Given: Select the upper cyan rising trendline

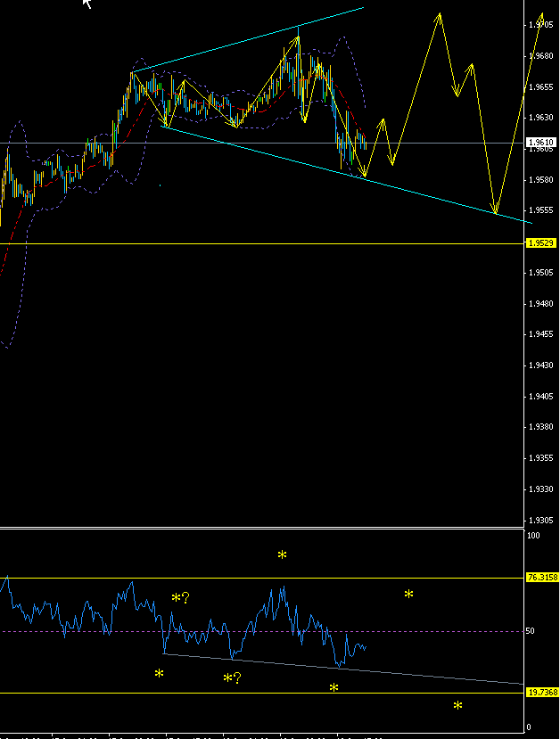Looking at the screenshot, I should click(249, 39).
